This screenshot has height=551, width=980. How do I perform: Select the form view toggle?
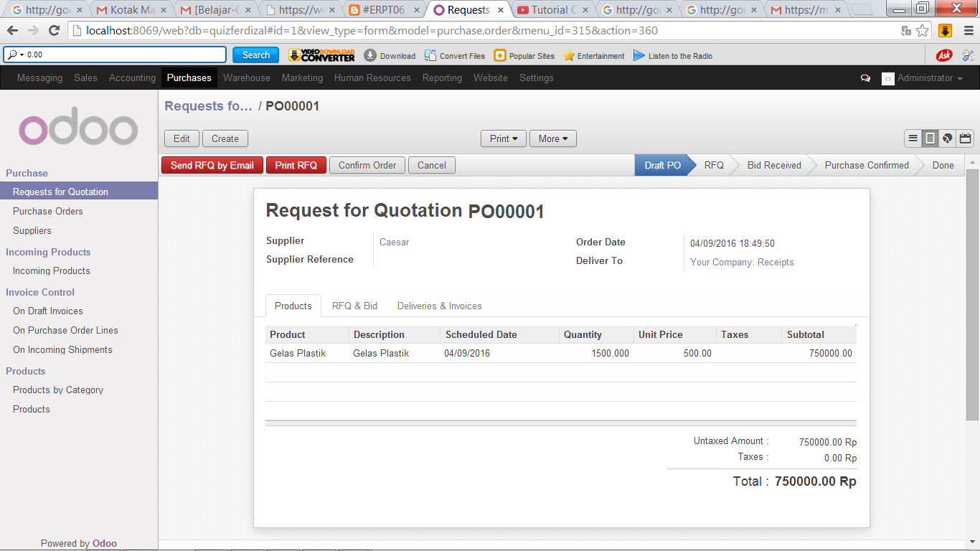click(x=930, y=138)
